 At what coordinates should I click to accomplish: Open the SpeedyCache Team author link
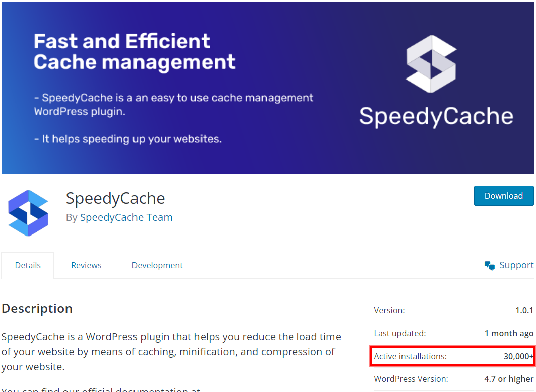[126, 217]
